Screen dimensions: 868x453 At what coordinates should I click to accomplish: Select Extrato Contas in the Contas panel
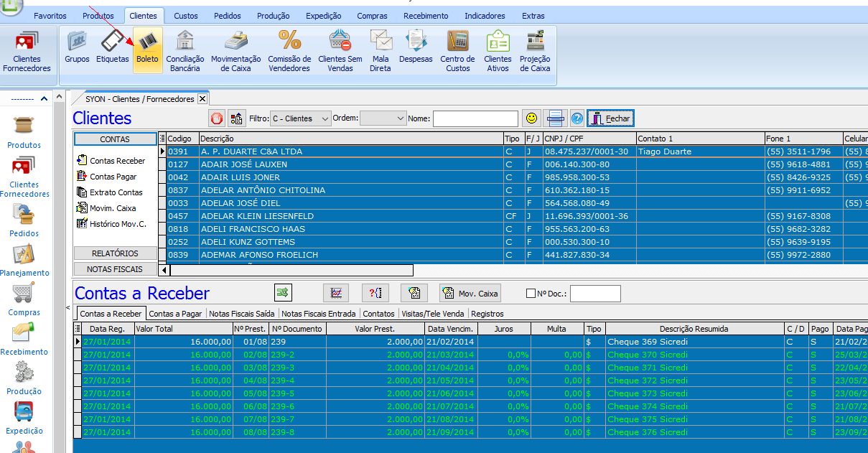pos(115,192)
